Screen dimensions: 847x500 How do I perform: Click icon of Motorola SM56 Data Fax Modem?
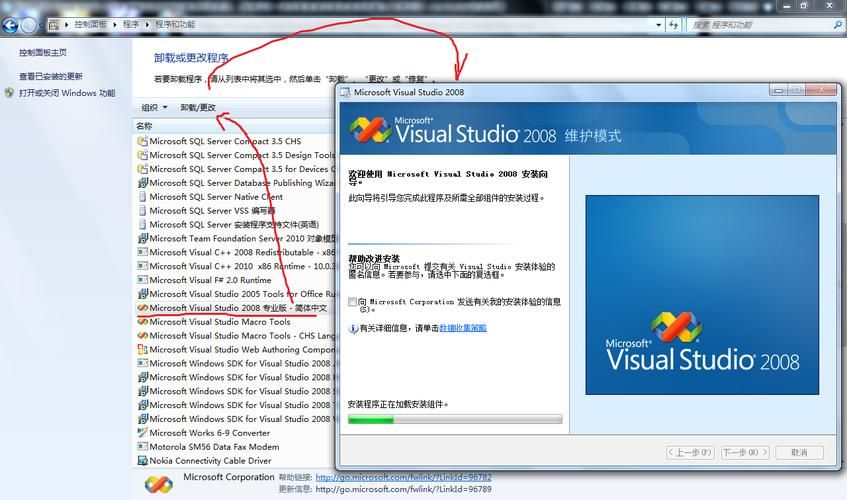coord(143,447)
